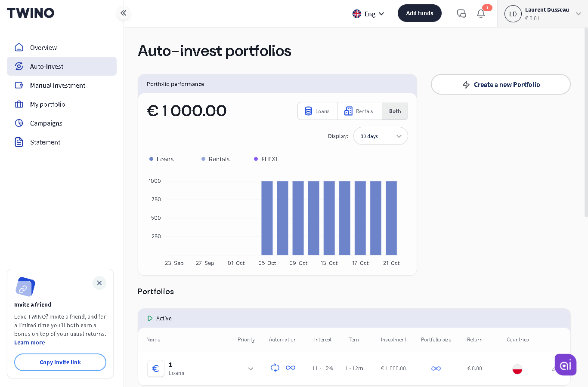Click the €1 000.00 investment value
Image resolution: width=588 pixels, height=387 pixels.
point(393,369)
